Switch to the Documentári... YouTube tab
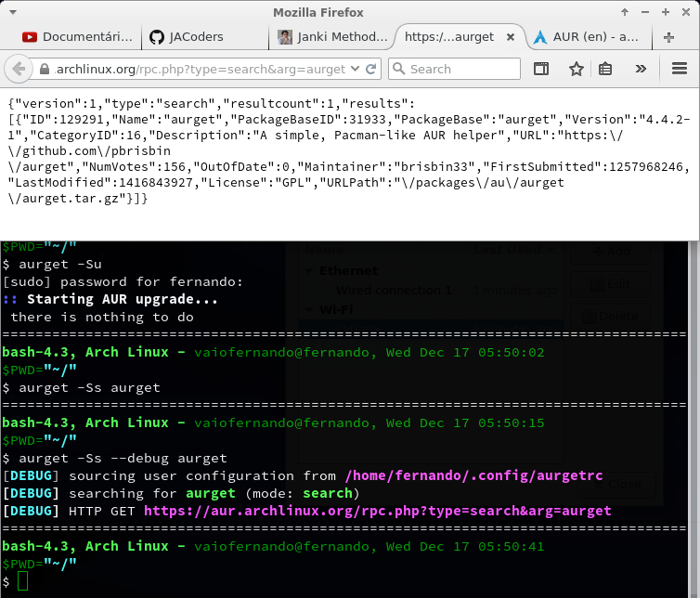 [x=77, y=36]
